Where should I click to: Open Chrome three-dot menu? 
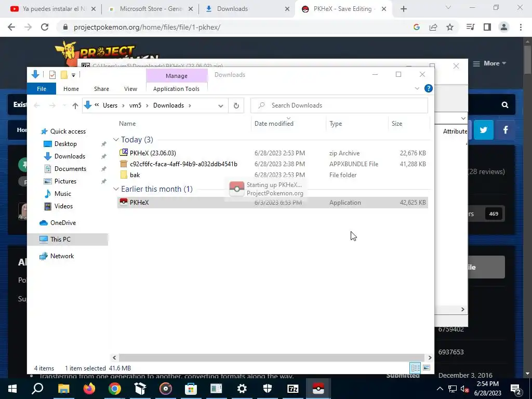pos(521,27)
